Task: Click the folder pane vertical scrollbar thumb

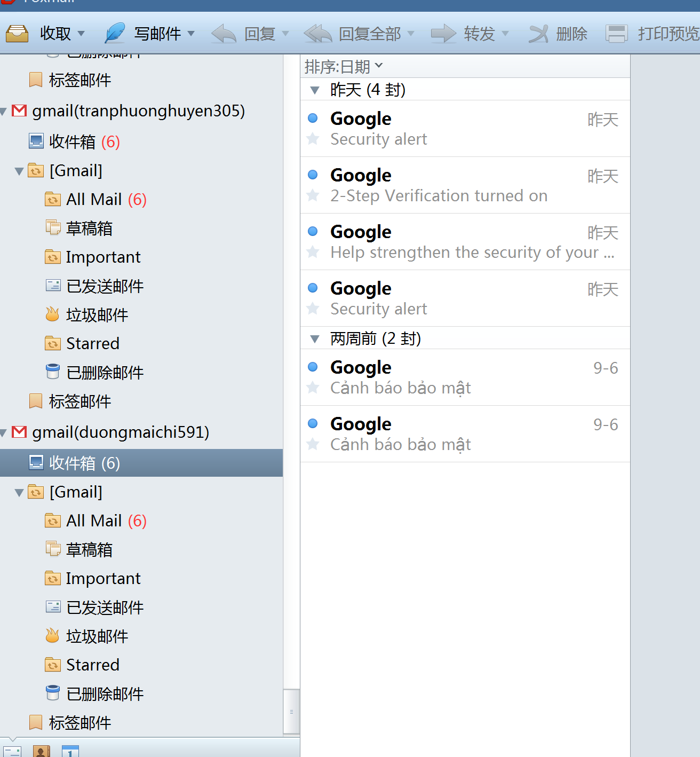Action: coord(291,712)
